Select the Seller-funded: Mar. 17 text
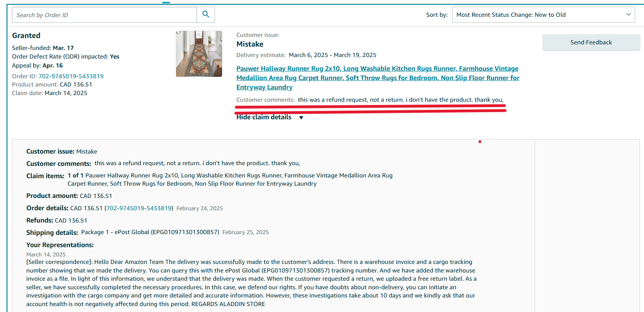Viewport: 644px width, 312px height. coord(43,48)
